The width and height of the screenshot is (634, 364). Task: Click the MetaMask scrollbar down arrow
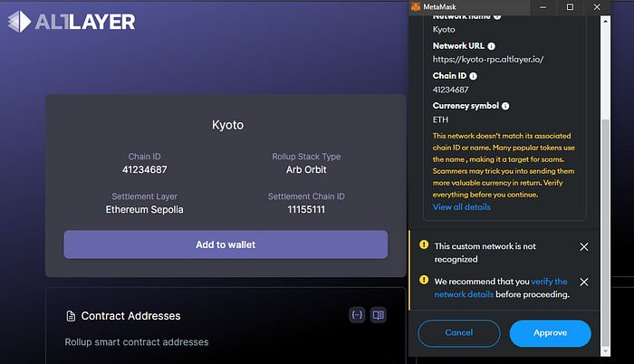605,351
